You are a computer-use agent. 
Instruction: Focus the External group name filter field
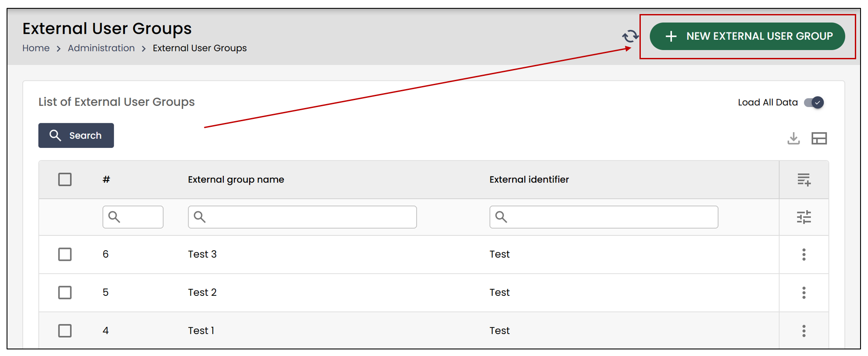(302, 217)
